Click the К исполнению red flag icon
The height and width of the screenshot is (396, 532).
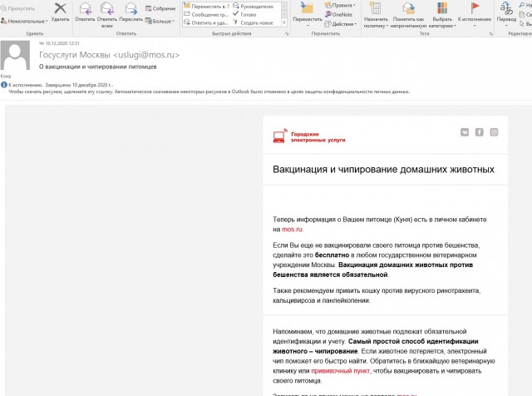pos(475,7)
